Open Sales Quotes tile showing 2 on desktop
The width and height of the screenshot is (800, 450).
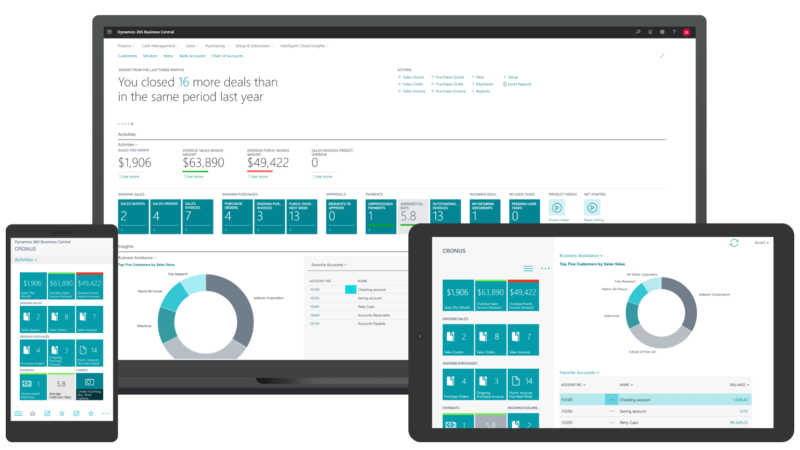point(133,217)
